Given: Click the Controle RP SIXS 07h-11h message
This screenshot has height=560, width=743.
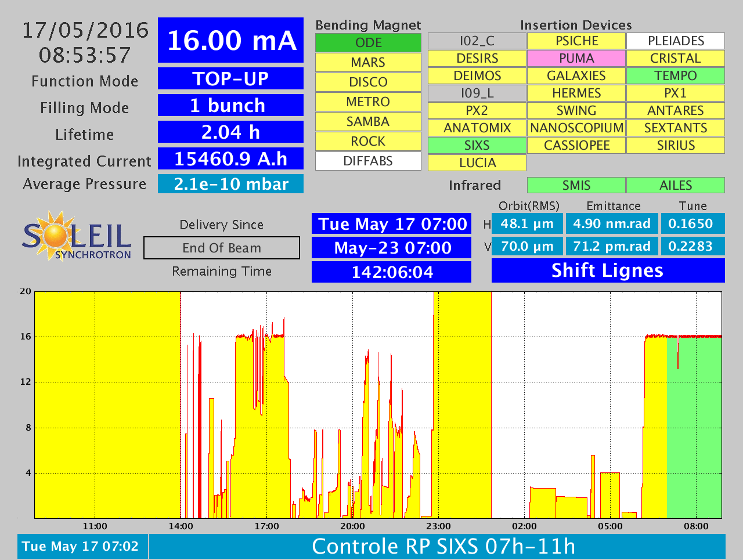Looking at the screenshot, I should 437,546.
